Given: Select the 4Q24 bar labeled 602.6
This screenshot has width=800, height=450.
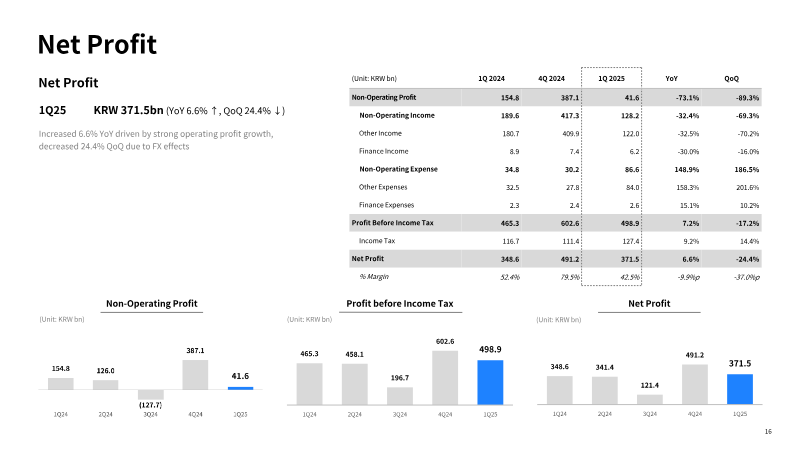Looking at the screenshot, I should (445, 378).
